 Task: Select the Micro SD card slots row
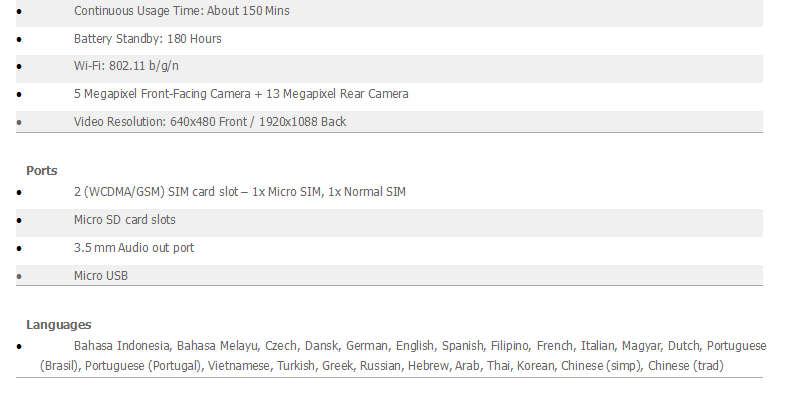tap(389, 222)
